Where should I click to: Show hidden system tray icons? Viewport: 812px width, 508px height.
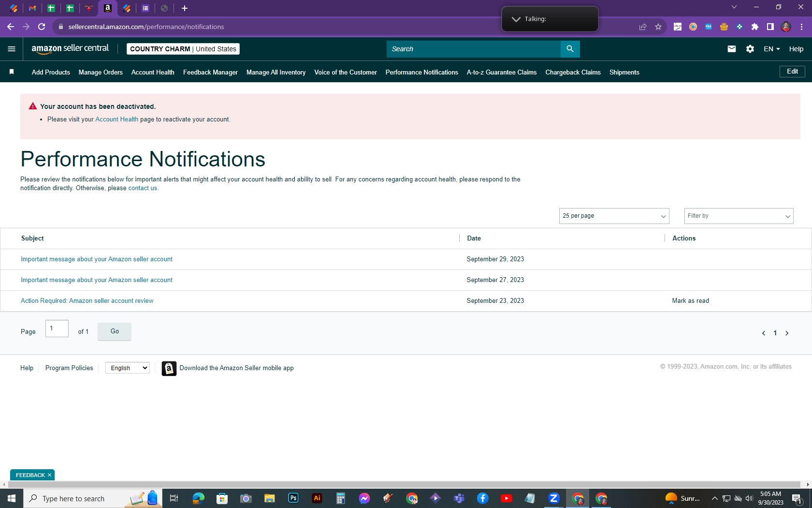[x=714, y=498]
